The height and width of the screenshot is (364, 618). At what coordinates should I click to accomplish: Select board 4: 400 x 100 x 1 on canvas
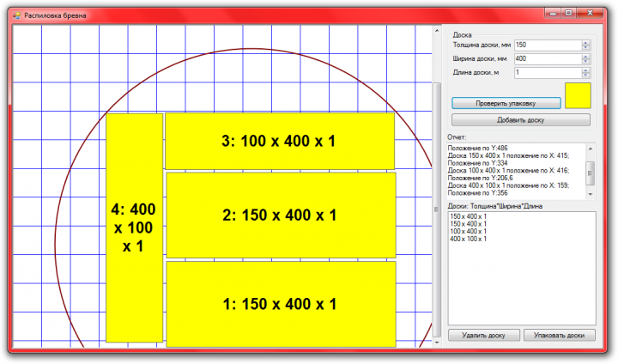[x=135, y=228]
